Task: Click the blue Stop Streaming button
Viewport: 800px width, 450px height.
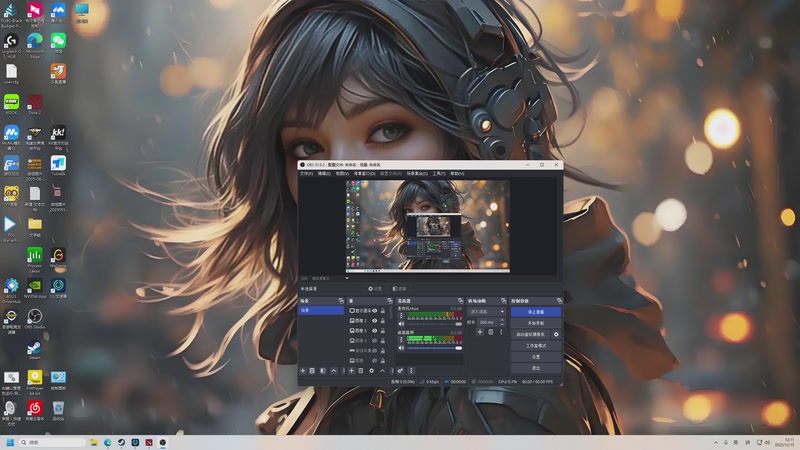Action: click(x=536, y=312)
